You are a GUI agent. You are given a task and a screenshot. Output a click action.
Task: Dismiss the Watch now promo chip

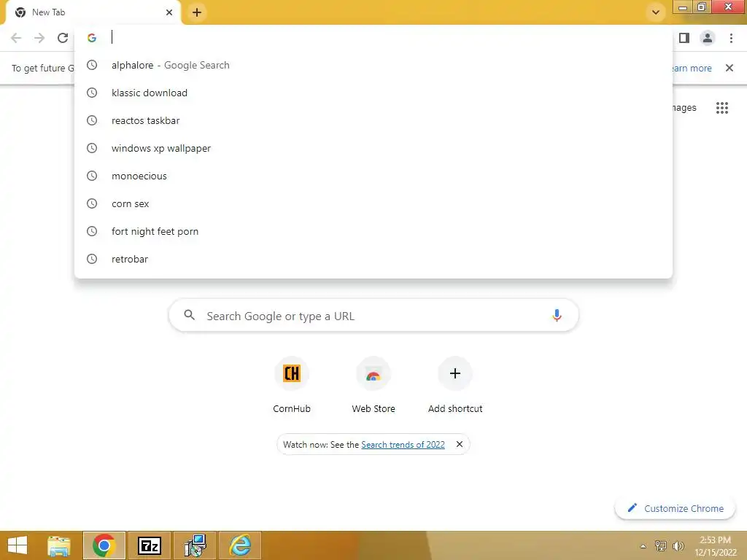tap(460, 444)
